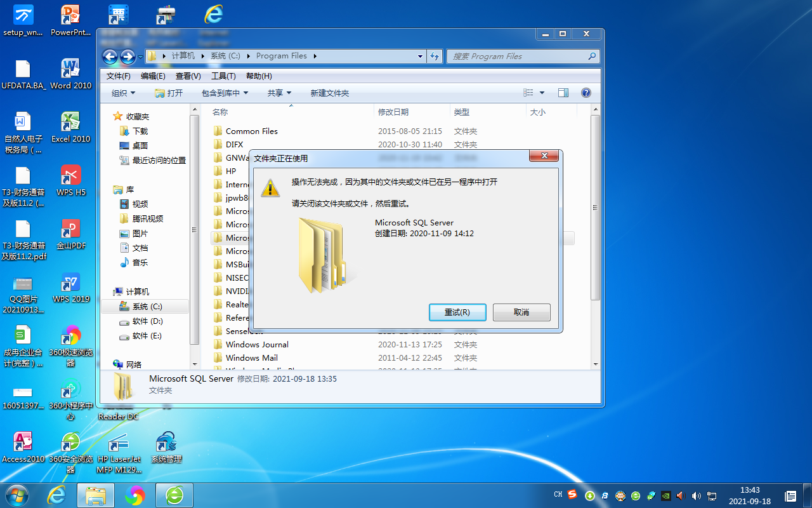The width and height of the screenshot is (812, 508).
Task: Open the Windows Start button
Action: pos(16,495)
